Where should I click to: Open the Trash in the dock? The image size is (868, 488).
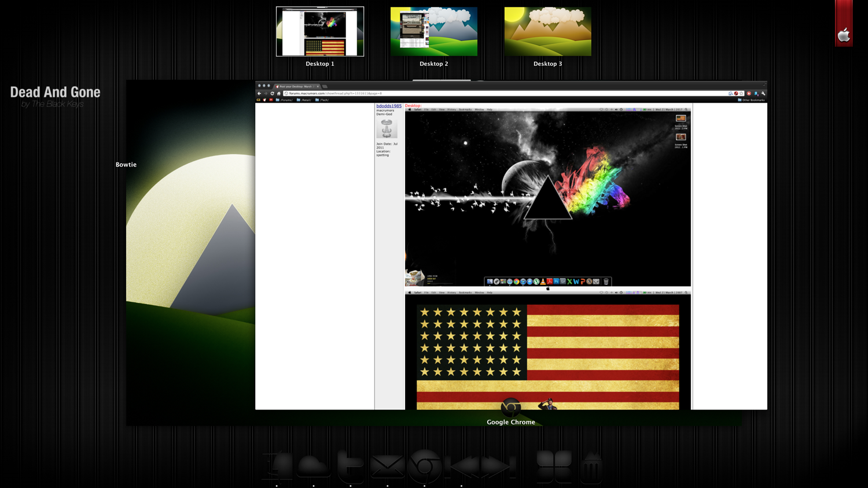pos(591,467)
